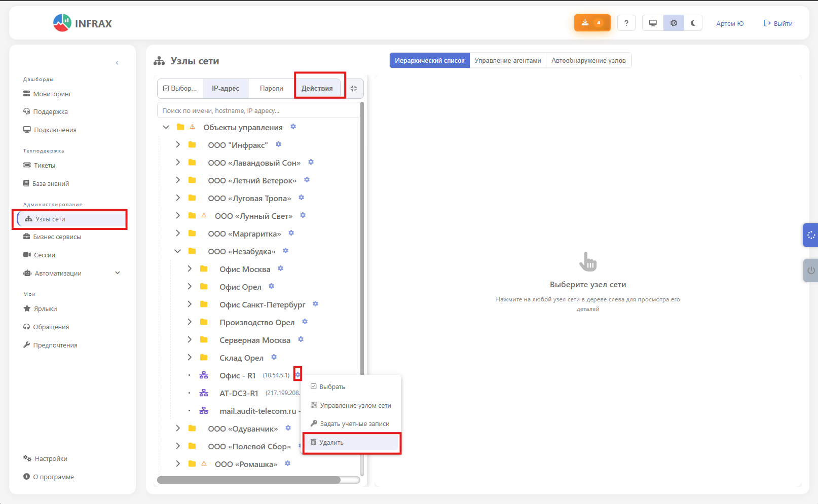Open gear settings for ООО «Маргаритка»
This screenshot has width=818, height=504.
click(291, 233)
